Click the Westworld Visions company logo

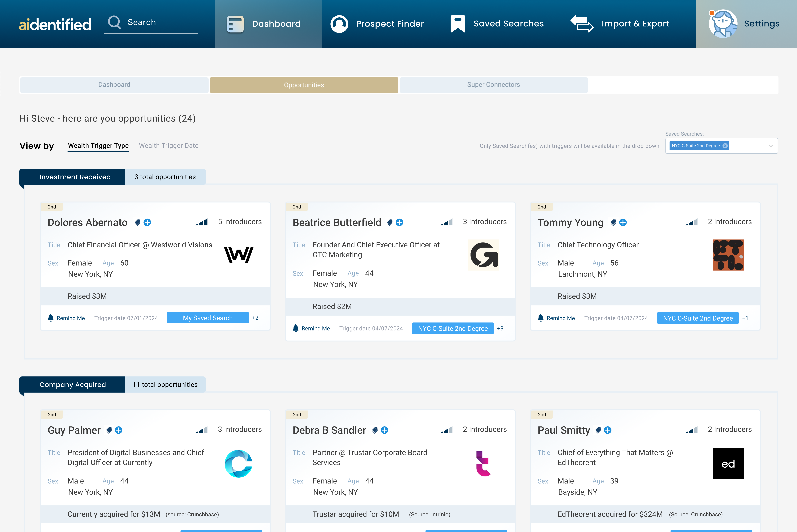238,255
